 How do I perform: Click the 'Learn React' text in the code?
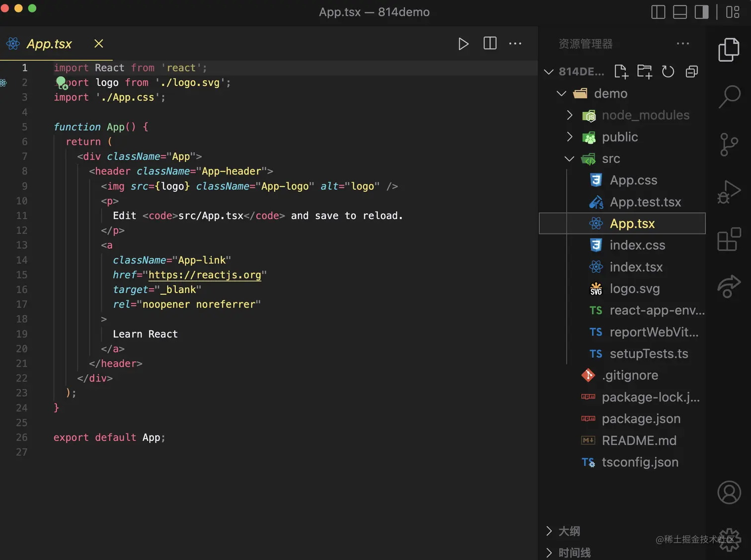[145, 334]
